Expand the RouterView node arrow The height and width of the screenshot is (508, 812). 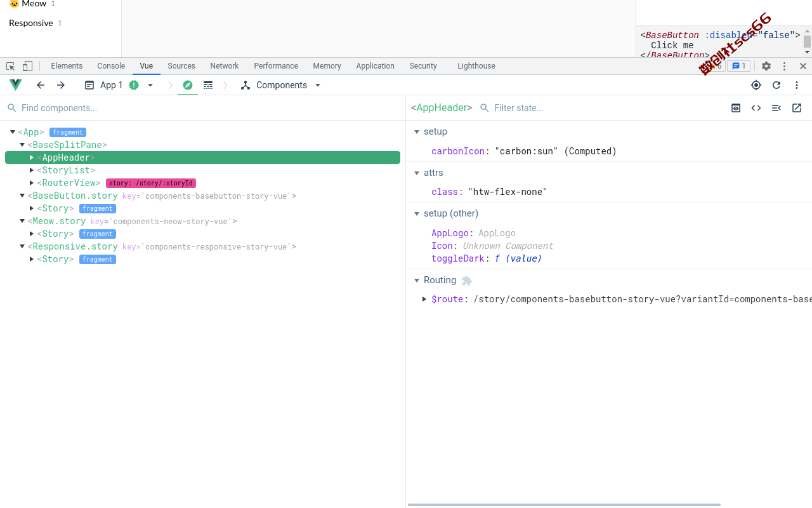[x=32, y=183]
